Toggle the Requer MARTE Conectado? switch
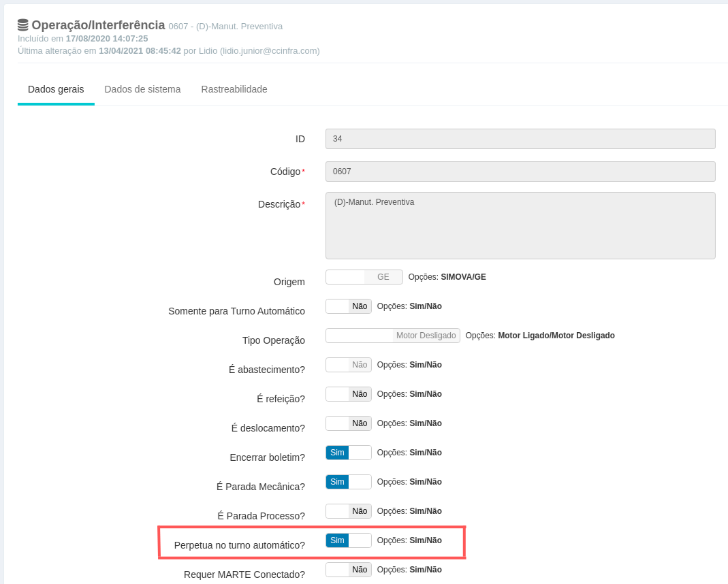Viewport: 728px width, 584px height. pos(348,570)
